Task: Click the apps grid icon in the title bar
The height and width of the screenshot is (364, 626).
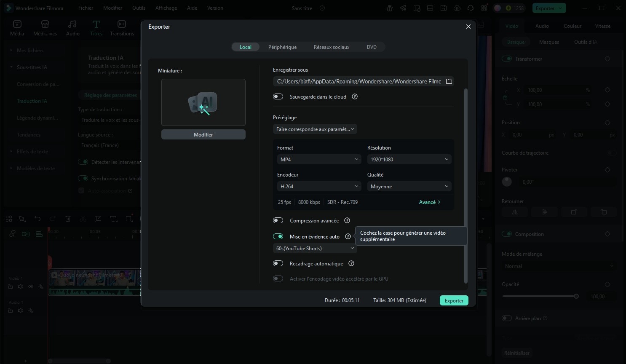Action: 484,8
